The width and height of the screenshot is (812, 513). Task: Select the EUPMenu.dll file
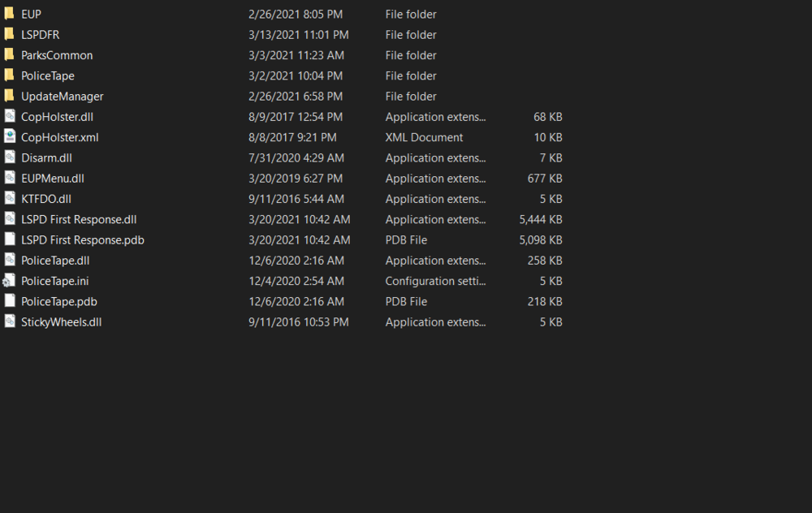pyautogui.click(x=51, y=178)
